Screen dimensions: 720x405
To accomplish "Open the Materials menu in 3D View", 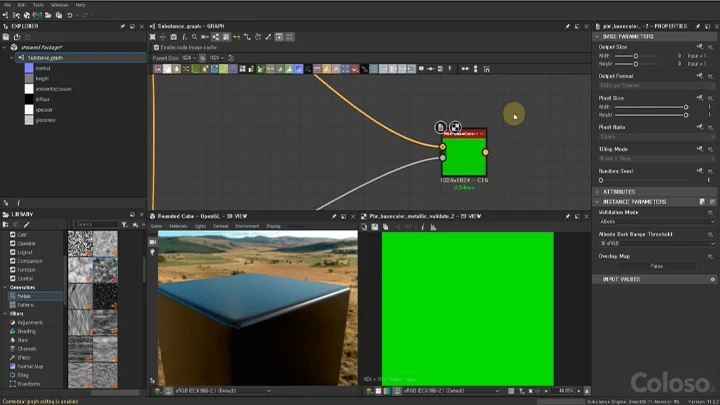I will tap(178, 226).
